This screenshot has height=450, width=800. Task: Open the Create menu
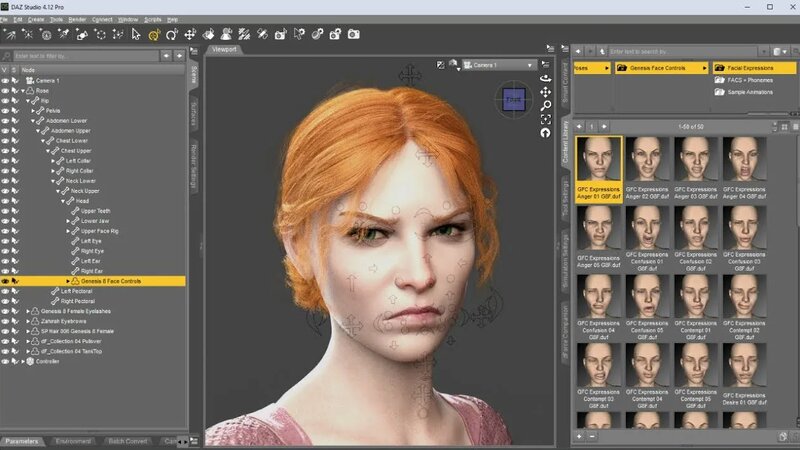pyautogui.click(x=36, y=19)
